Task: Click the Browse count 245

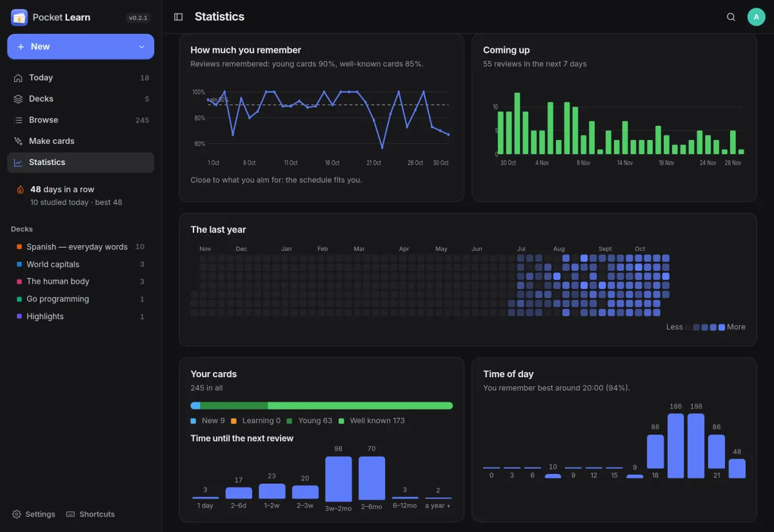Action: [x=142, y=120]
